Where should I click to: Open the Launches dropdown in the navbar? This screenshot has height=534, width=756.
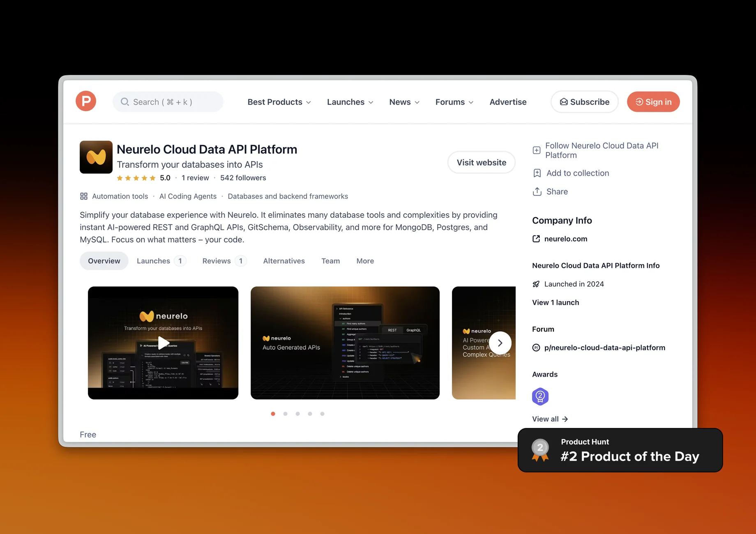coord(350,102)
